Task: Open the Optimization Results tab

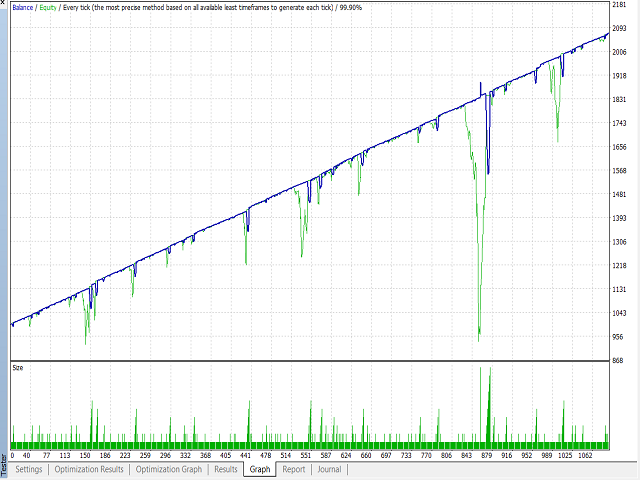Action: pos(89,469)
